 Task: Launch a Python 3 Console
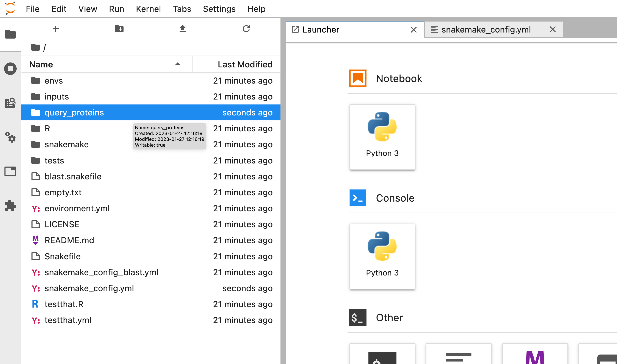coord(382,256)
